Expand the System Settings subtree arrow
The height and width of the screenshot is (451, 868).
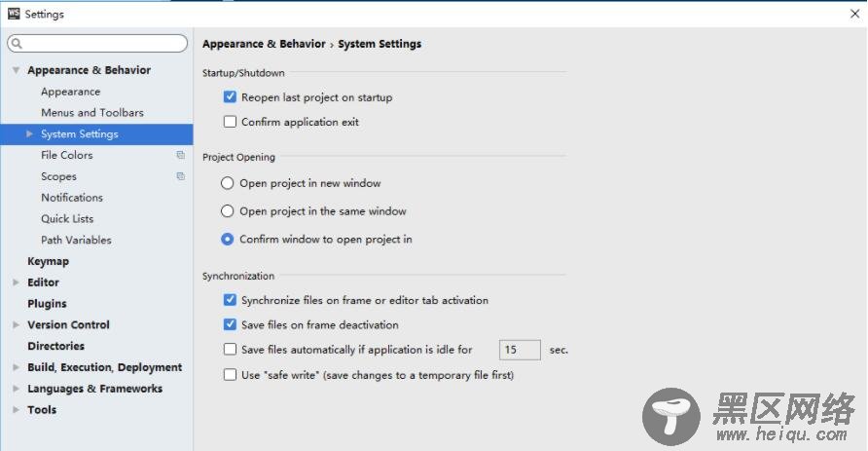[x=29, y=133]
